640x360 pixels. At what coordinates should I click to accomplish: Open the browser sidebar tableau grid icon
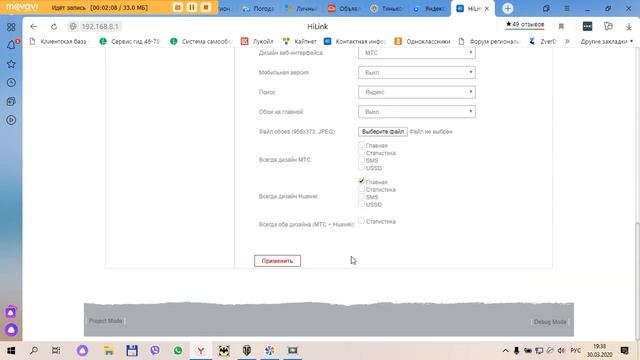(x=11, y=27)
